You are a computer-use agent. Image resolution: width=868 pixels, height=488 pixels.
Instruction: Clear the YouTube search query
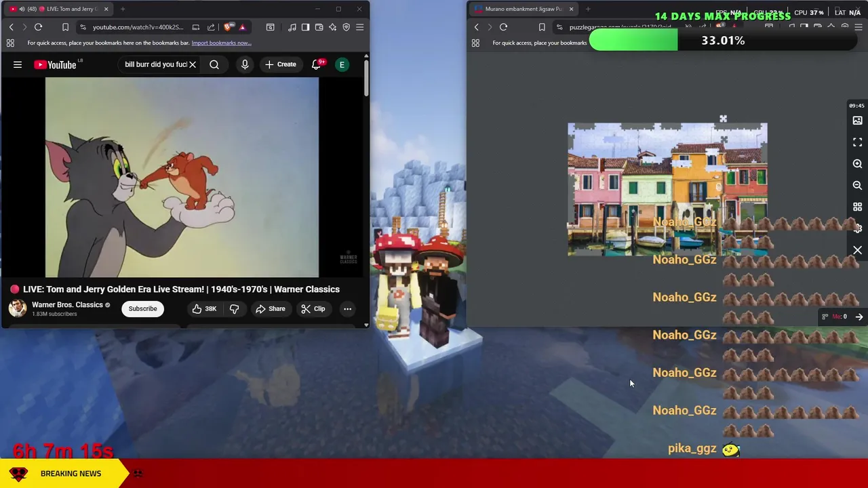click(193, 64)
